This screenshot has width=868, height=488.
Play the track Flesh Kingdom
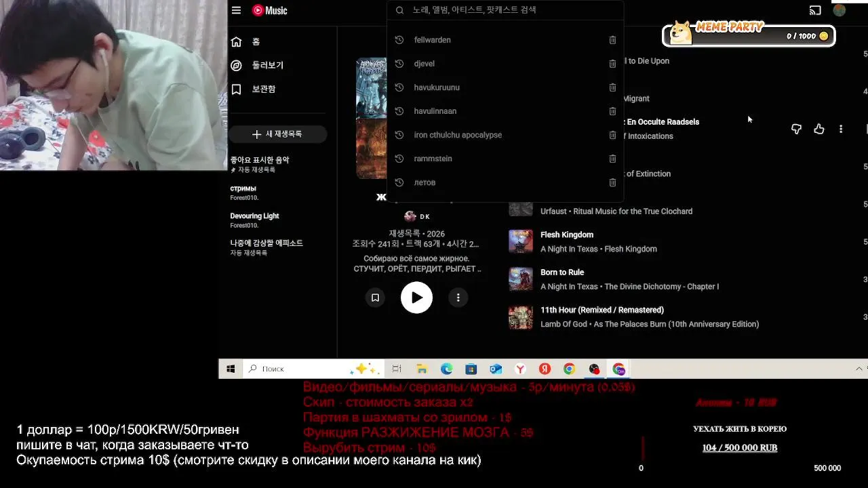point(567,235)
